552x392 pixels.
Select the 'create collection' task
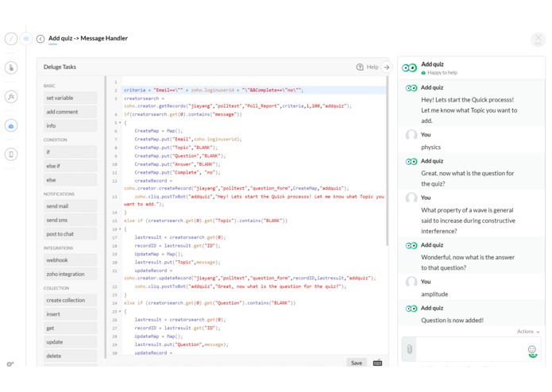point(70,300)
